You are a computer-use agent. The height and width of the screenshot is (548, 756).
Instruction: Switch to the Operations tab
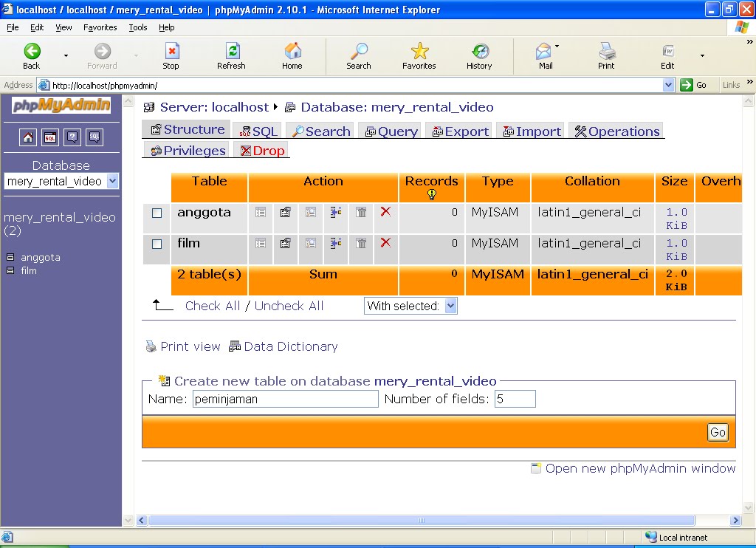616,131
